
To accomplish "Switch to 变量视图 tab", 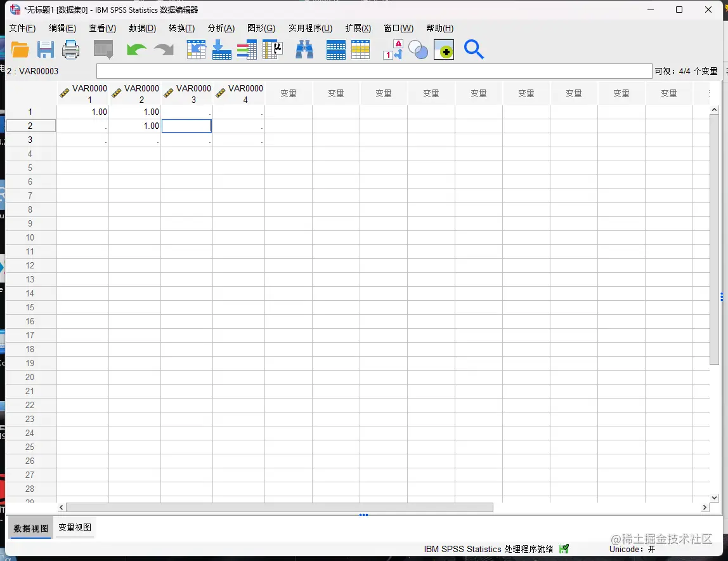I will (75, 527).
